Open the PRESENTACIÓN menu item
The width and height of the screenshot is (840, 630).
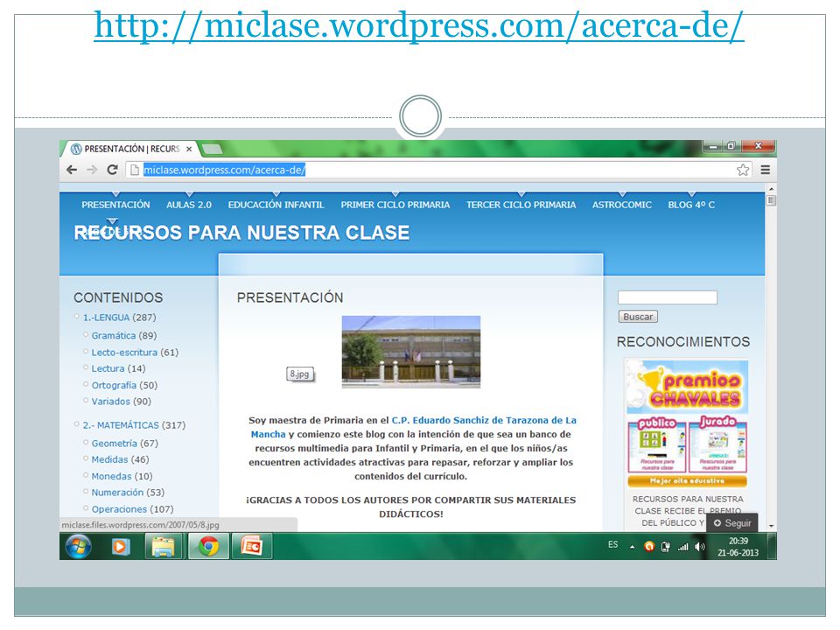(x=115, y=205)
